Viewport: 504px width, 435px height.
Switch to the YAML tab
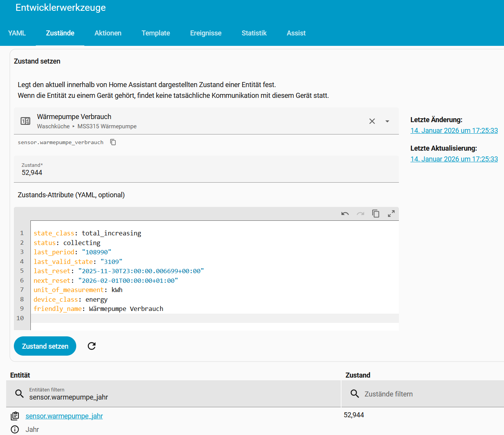(x=17, y=33)
